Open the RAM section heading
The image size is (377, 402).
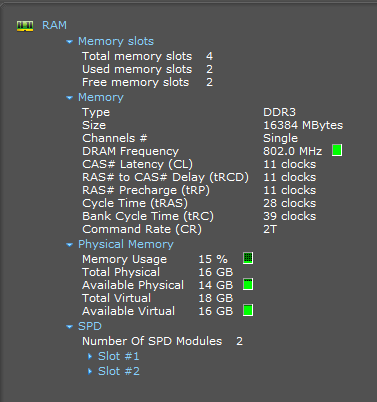tap(54, 25)
